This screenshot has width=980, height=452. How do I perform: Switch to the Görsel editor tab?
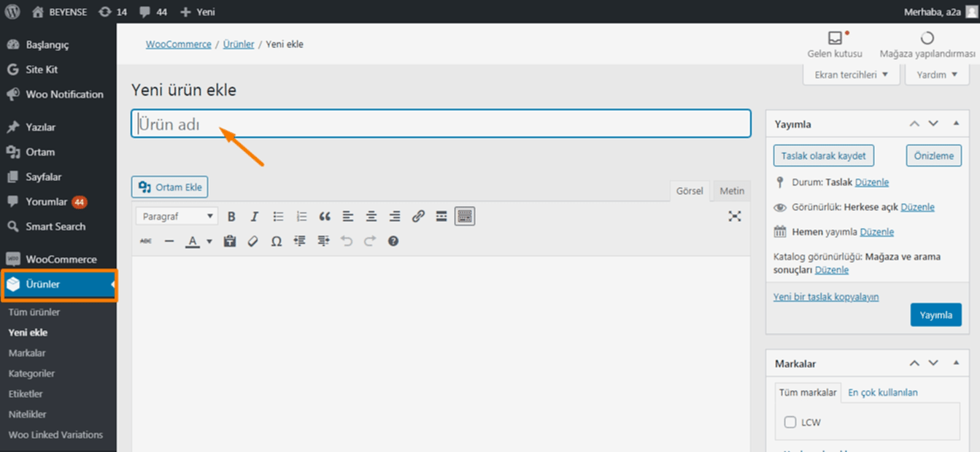tap(690, 191)
